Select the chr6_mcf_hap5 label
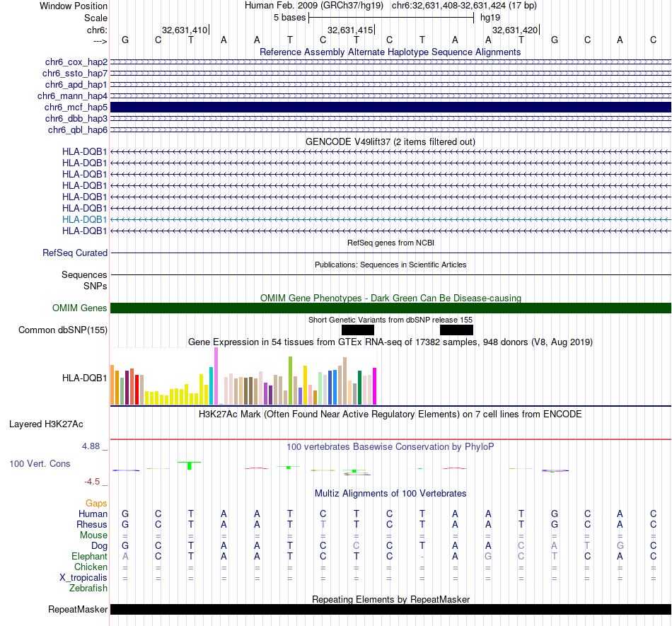This screenshot has height=626, width=672. [76, 107]
